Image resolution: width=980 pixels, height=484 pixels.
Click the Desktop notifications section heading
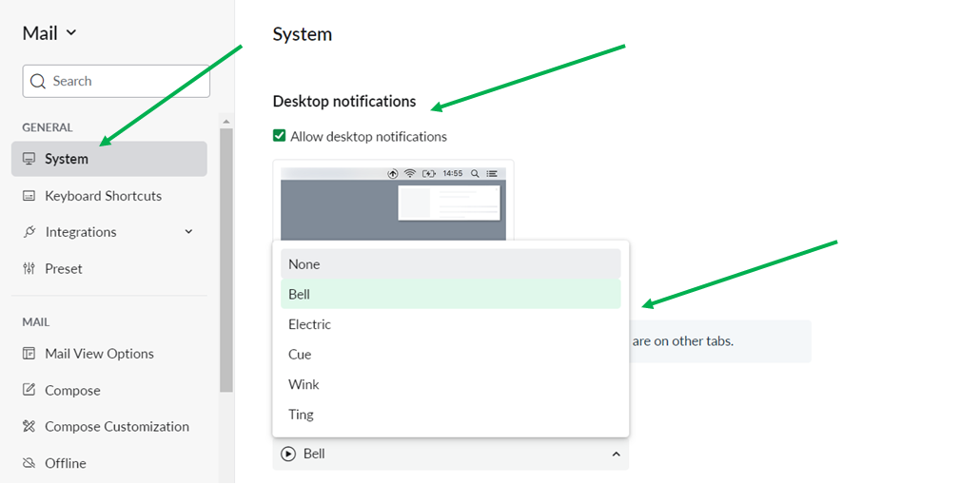pyautogui.click(x=344, y=101)
